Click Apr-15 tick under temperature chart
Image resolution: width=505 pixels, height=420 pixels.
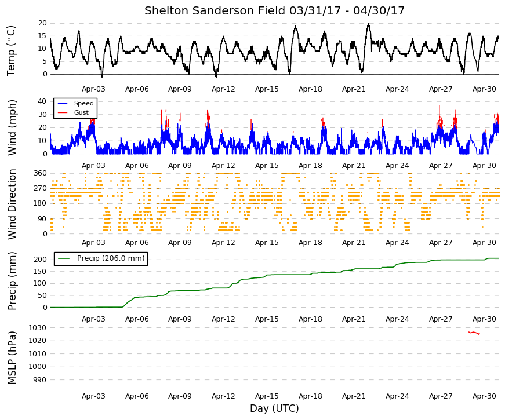267,89
